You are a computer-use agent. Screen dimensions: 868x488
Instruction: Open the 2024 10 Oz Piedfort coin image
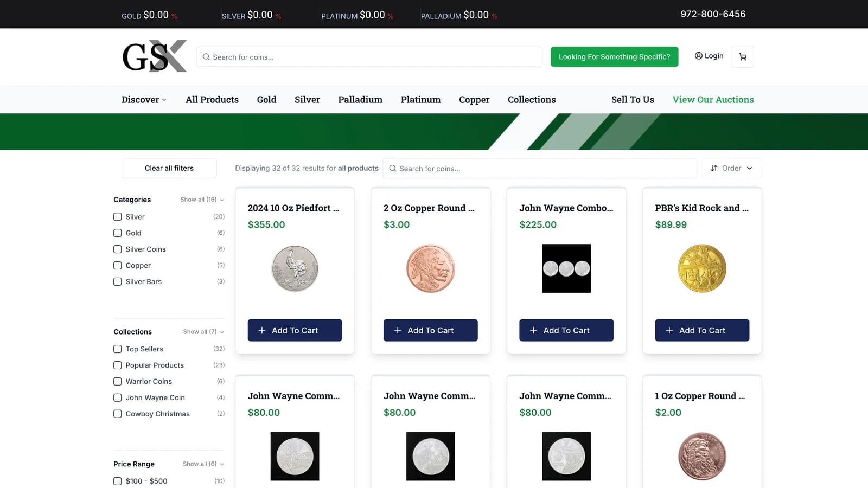[295, 268]
